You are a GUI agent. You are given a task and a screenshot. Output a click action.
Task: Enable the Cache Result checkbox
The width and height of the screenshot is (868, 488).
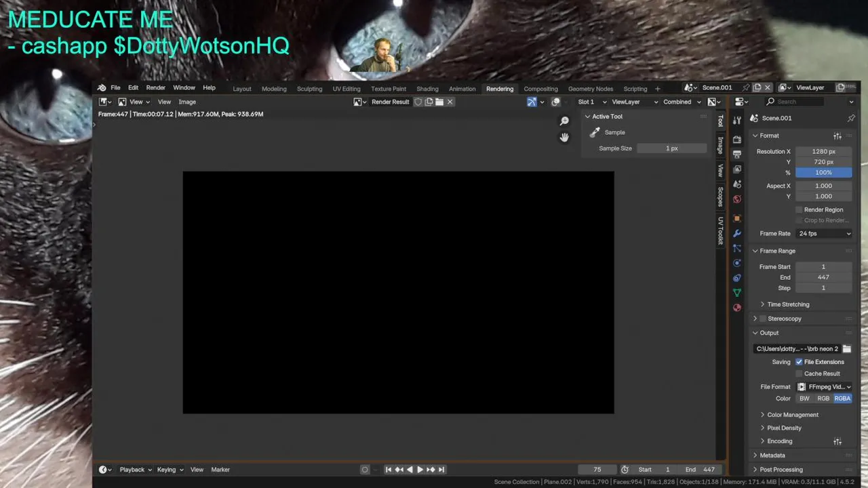[x=799, y=373]
